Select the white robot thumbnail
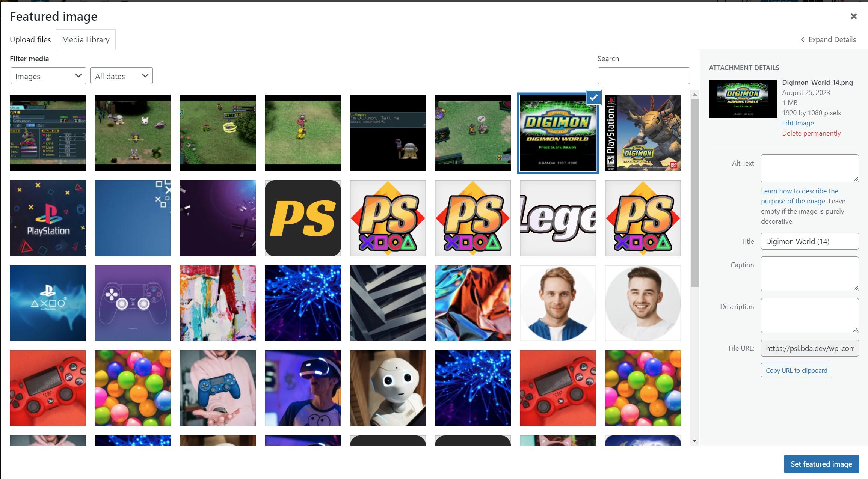 tap(388, 388)
